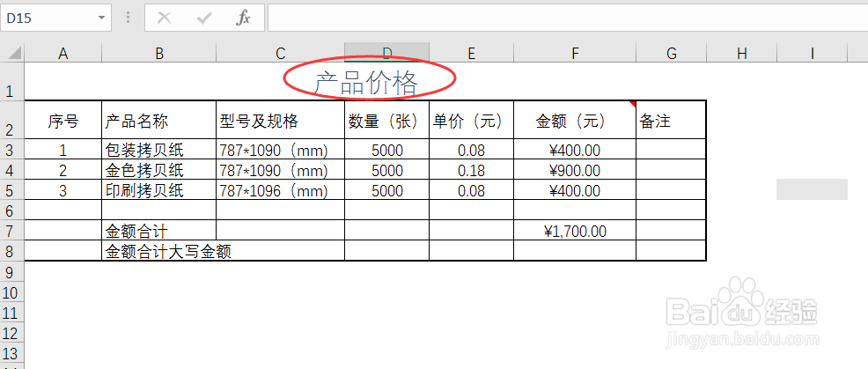This screenshot has height=369, width=868.
Task: Select column F header
Action: 575,53
